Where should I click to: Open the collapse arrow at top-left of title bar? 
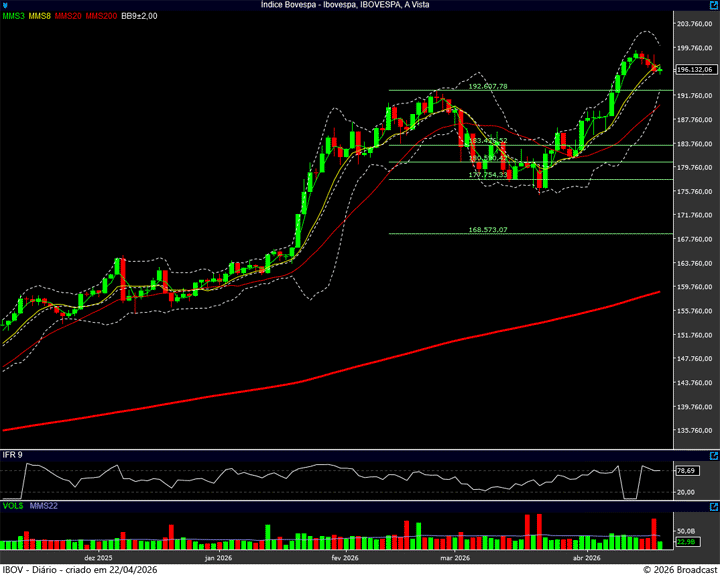[x=6, y=5]
